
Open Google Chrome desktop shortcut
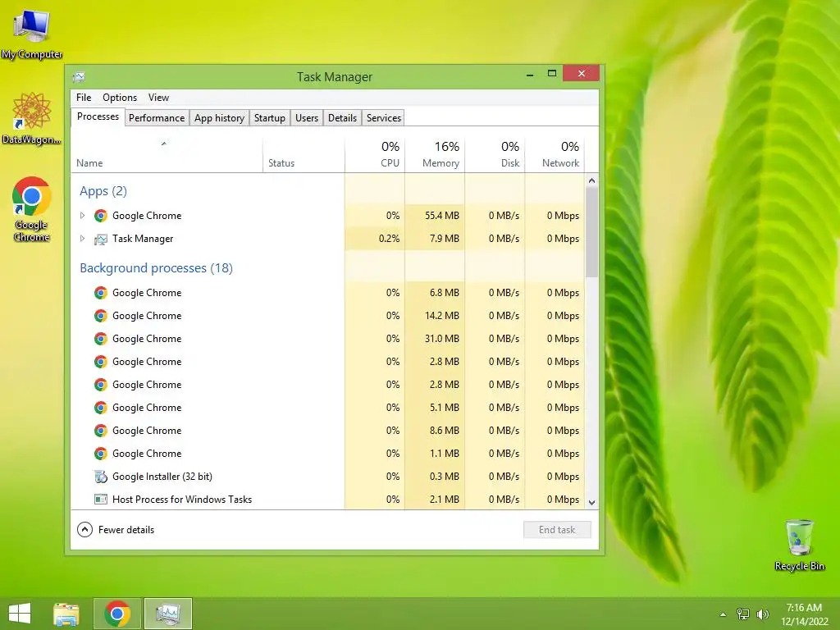click(32, 209)
